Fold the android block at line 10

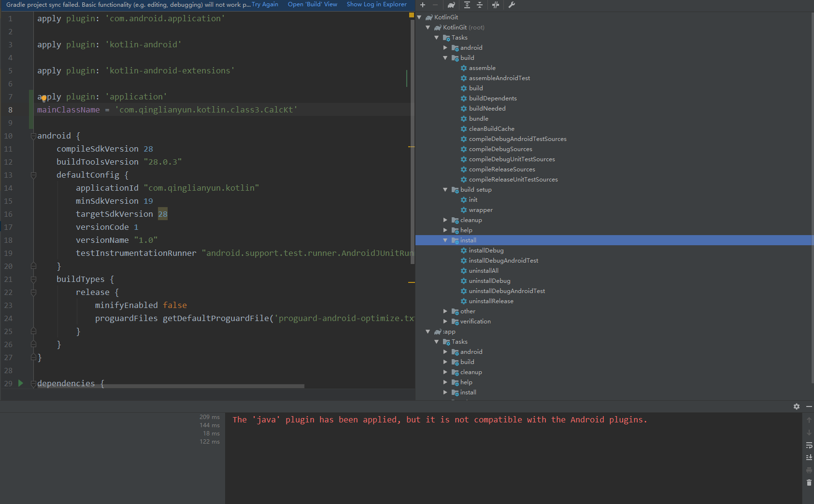(33, 136)
